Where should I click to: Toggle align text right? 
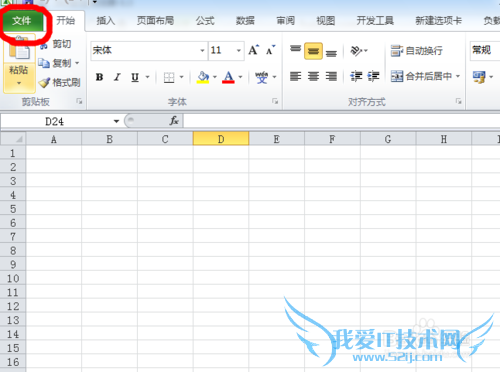point(331,77)
